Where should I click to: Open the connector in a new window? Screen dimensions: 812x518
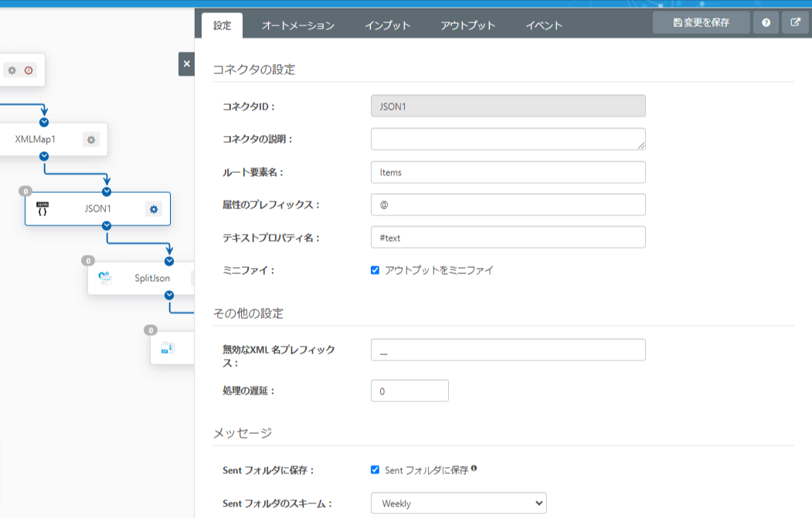[x=796, y=23]
